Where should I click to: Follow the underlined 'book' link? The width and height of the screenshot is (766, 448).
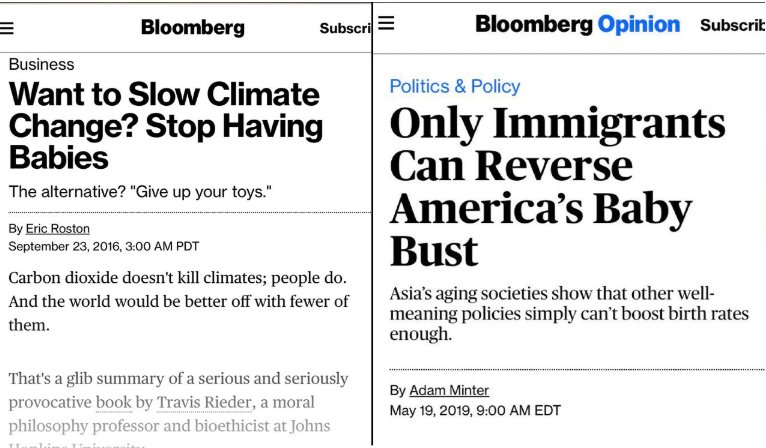114,402
